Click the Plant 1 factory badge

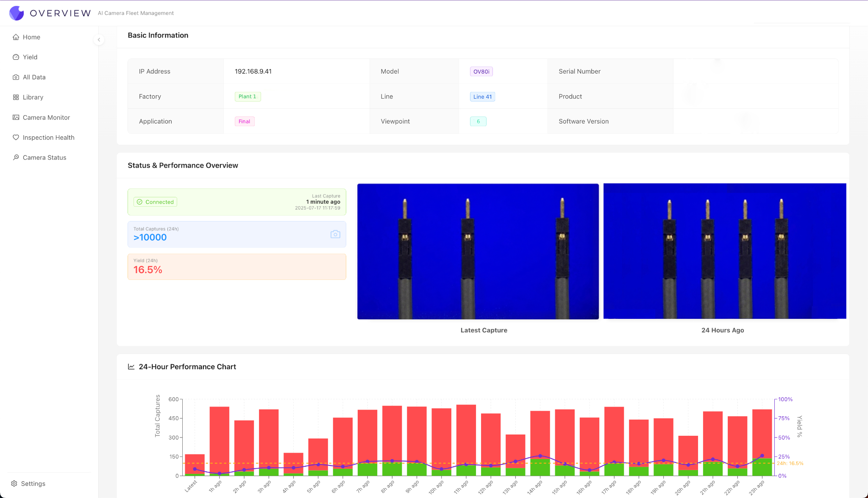[x=248, y=96]
